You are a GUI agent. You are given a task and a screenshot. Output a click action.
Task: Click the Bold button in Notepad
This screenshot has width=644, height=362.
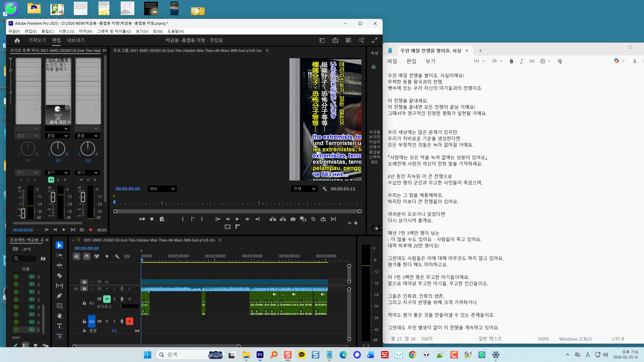[511, 61]
